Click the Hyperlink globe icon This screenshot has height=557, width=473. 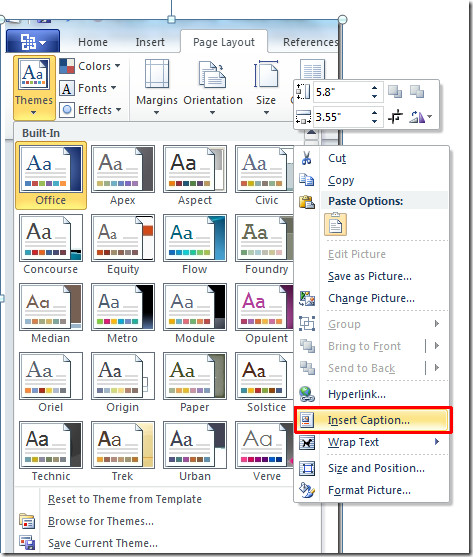(306, 394)
